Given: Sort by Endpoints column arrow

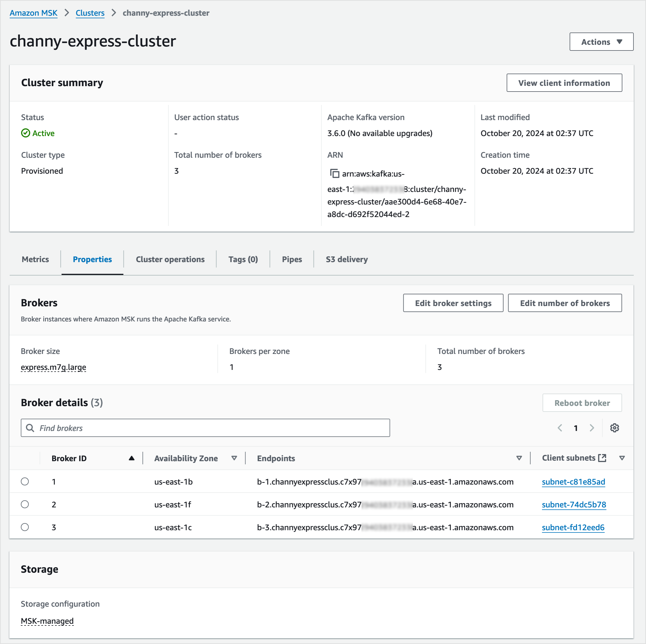Looking at the screenshot, I should pos(519,458).
